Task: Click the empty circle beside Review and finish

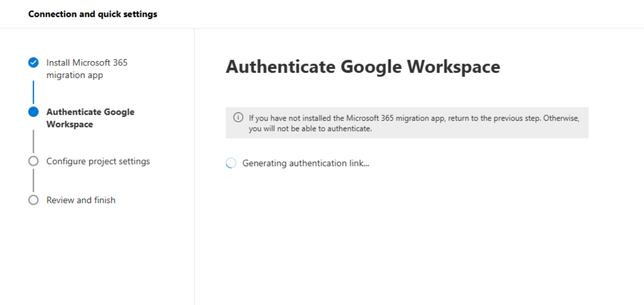Action: coord(33,200)
